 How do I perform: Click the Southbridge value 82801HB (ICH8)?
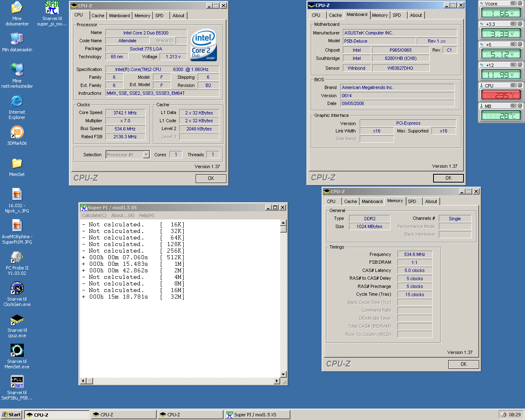click(x=401, y=58)
